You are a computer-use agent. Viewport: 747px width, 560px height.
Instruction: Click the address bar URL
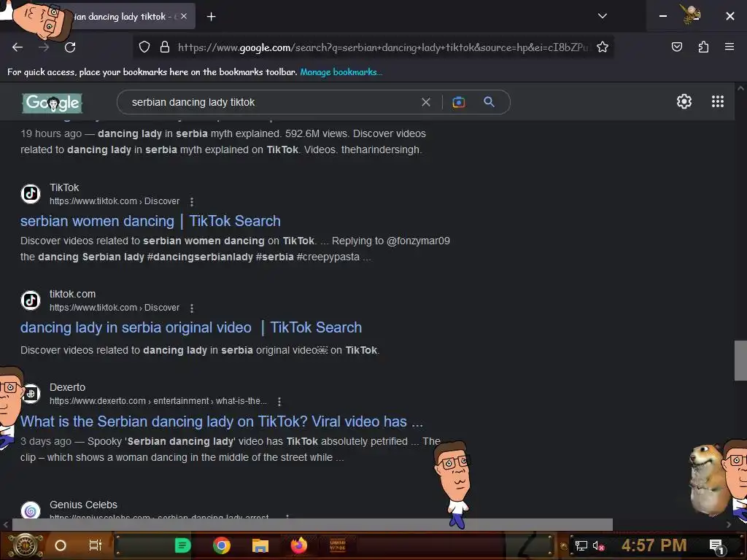pyautogui.click(x=382, y=47)
